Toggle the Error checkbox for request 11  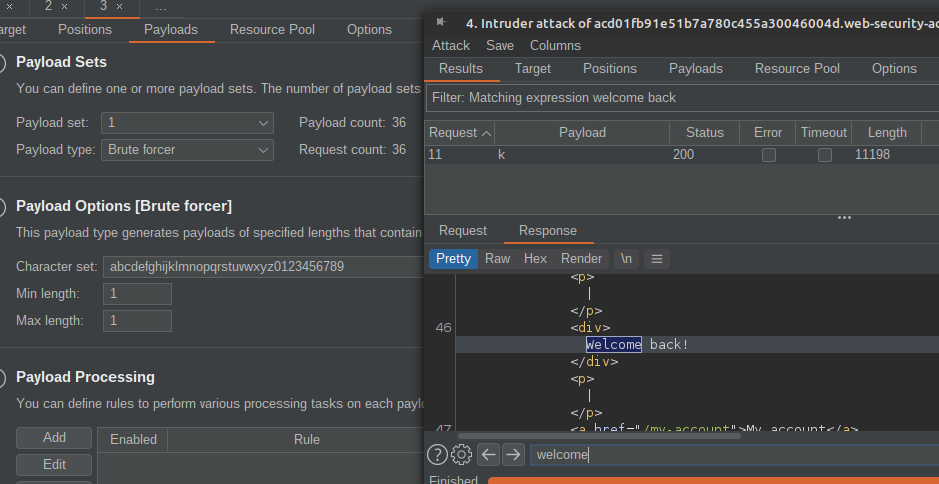tap(768, 155)
